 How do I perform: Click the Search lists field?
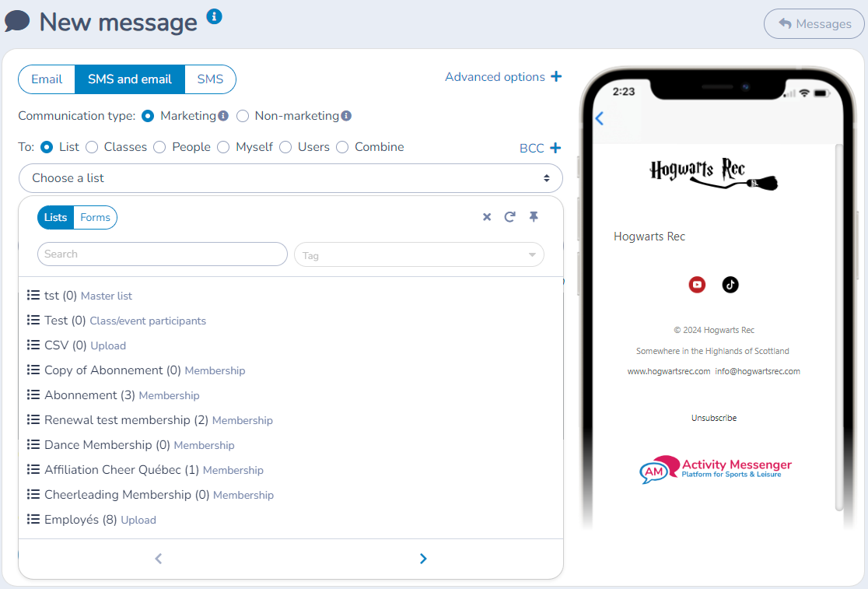coord(163,254)
